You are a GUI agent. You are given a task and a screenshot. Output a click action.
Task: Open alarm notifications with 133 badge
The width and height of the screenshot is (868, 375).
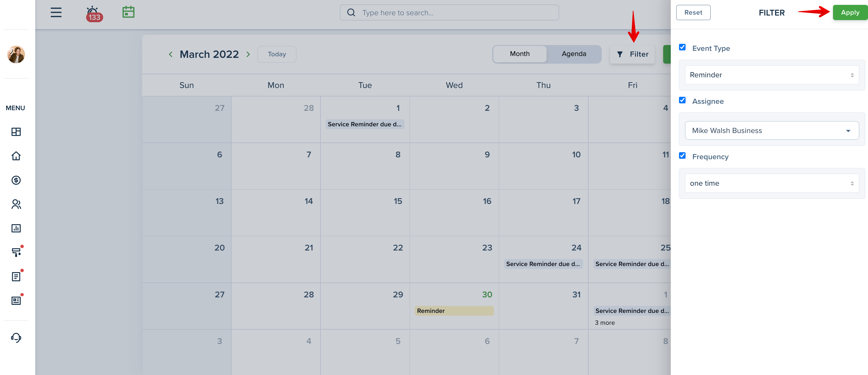(94, 14)
